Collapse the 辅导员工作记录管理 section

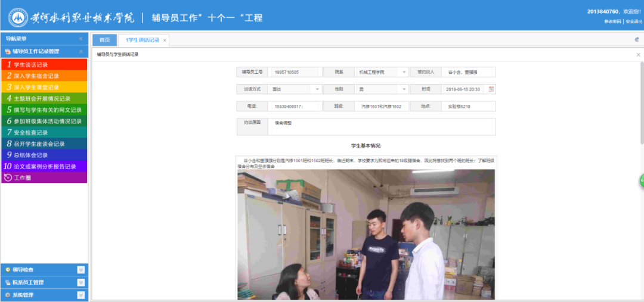coord(81,52)
